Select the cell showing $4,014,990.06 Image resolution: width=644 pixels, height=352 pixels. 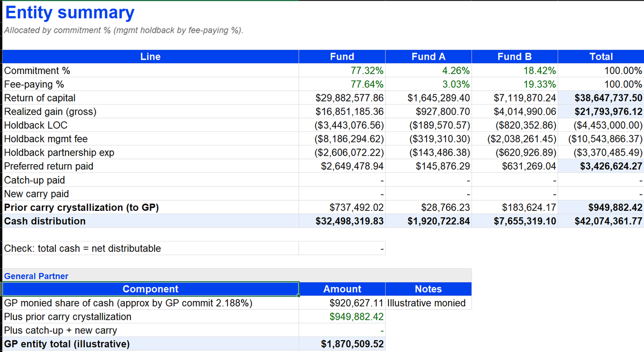(515, 112)
